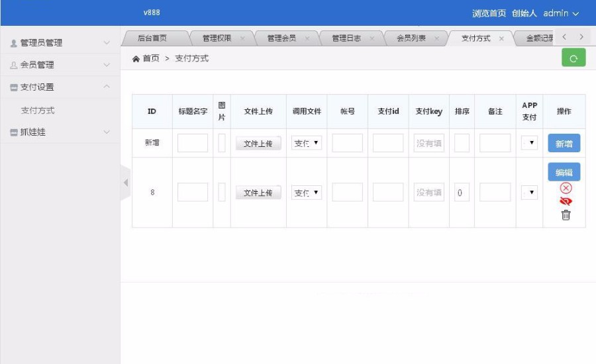This screenshot has height=364, width=596.
Task: Switch to the 管理权限 tab
Action: coord(217,38)
